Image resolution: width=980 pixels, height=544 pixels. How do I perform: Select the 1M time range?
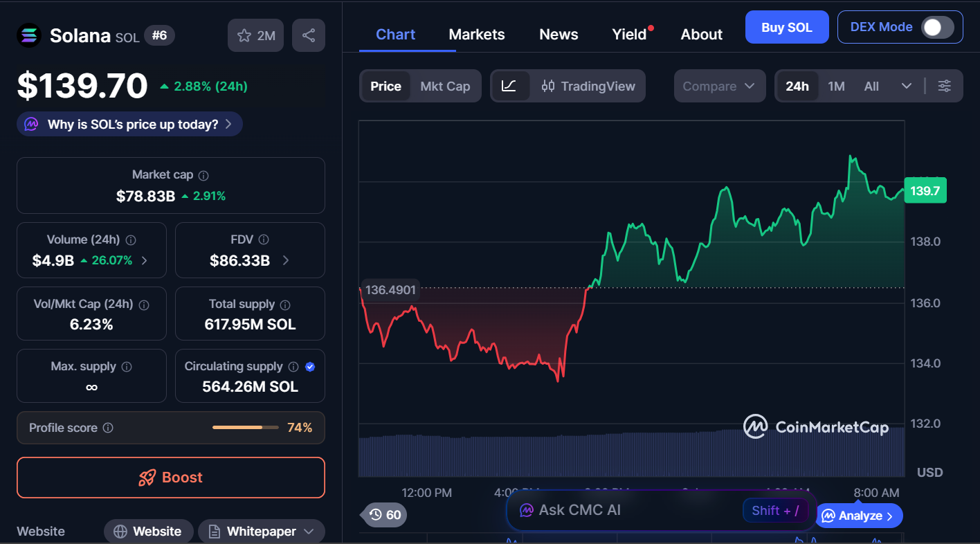pos(836,86)
